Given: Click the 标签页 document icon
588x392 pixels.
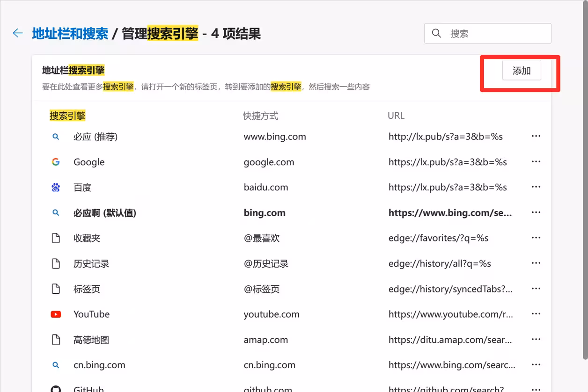Looking at the screenshot, I should [x=56, y=289].
